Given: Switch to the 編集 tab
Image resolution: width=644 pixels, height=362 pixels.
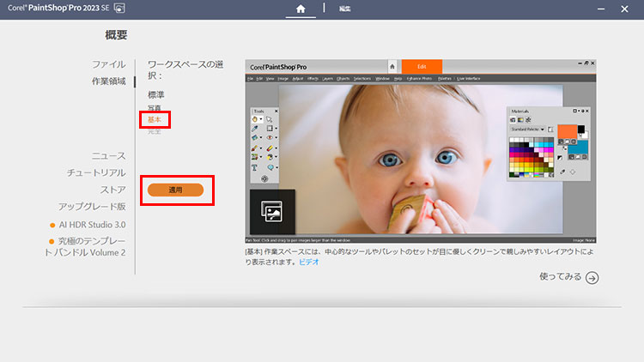Looking at the screenshot, I should [x=344, y=9].
